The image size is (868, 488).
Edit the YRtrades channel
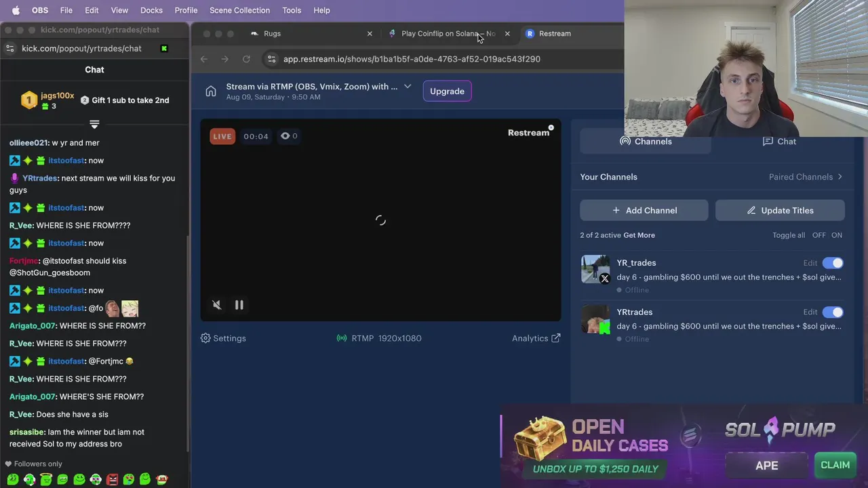point(810,312)
